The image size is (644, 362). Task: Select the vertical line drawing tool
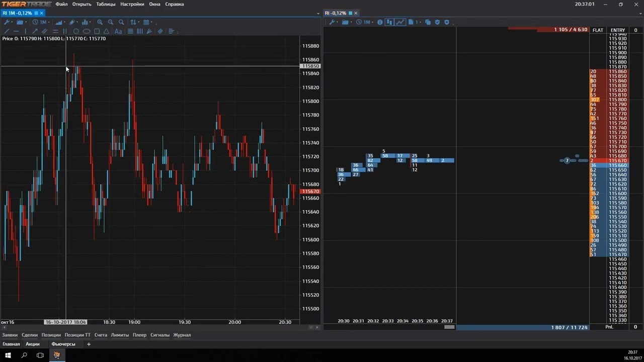pyautogui.click(x=26, y=31)
